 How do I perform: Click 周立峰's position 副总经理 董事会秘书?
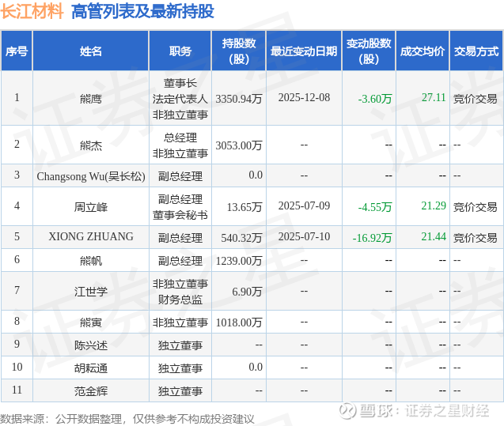180,207
